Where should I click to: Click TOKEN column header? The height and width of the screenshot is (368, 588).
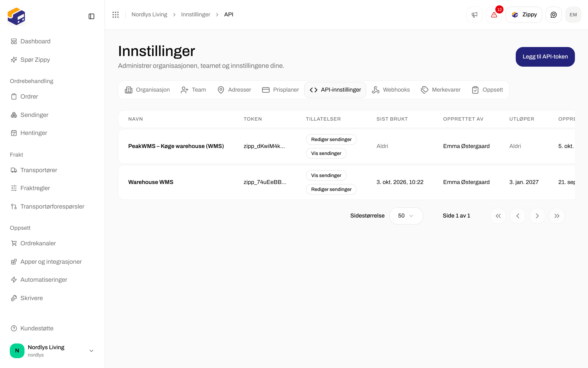click(253, 119)
